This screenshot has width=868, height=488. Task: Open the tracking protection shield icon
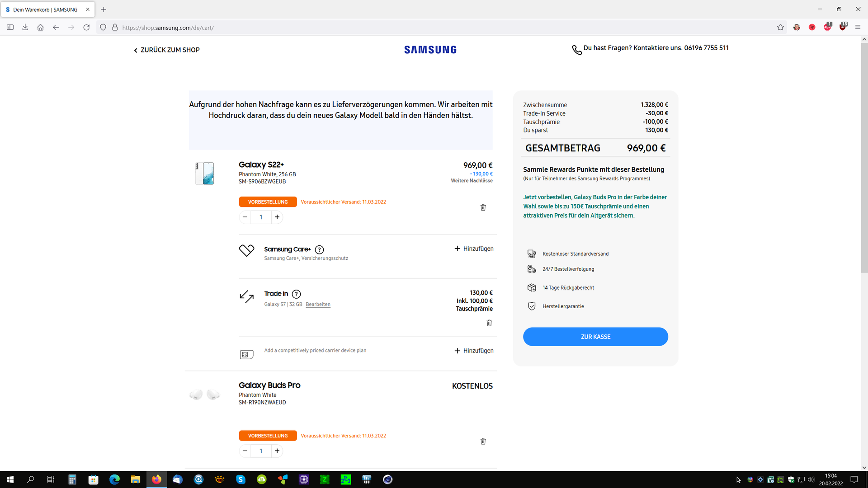tap(103, 28)
